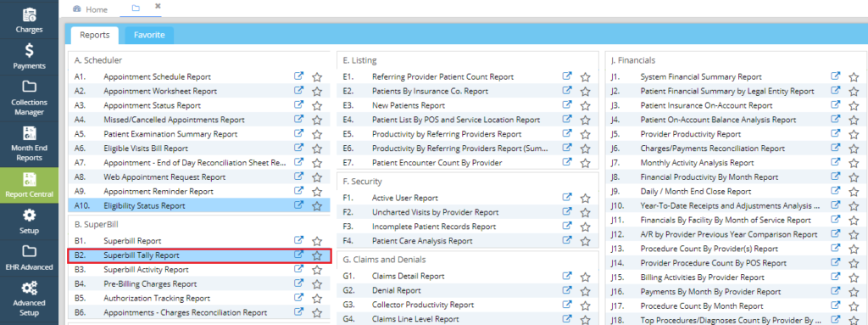Open the Charges module in sidebar
This screenshot has height=325, width=868.
pos(29,20)
